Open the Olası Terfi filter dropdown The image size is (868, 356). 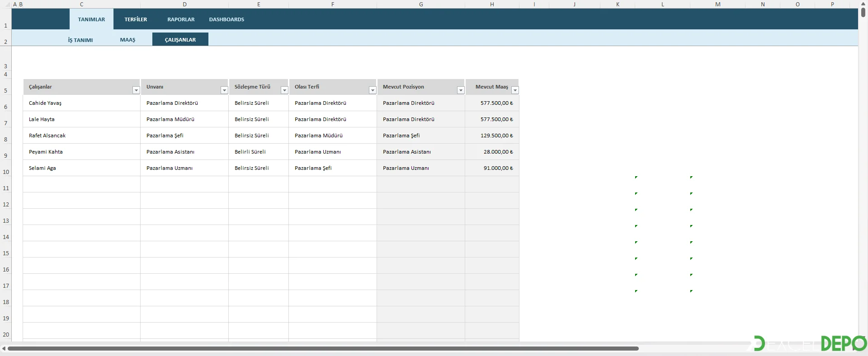click(372, 90)
